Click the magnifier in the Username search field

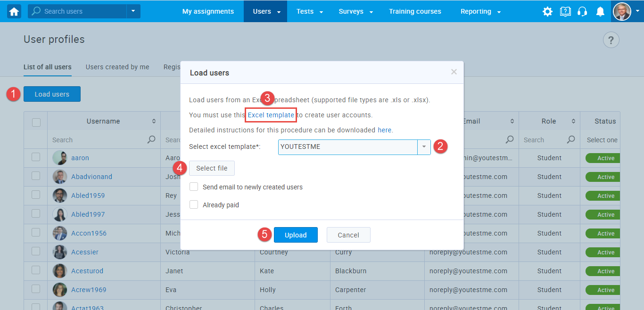pyautogui.click(x=151, y=139)
